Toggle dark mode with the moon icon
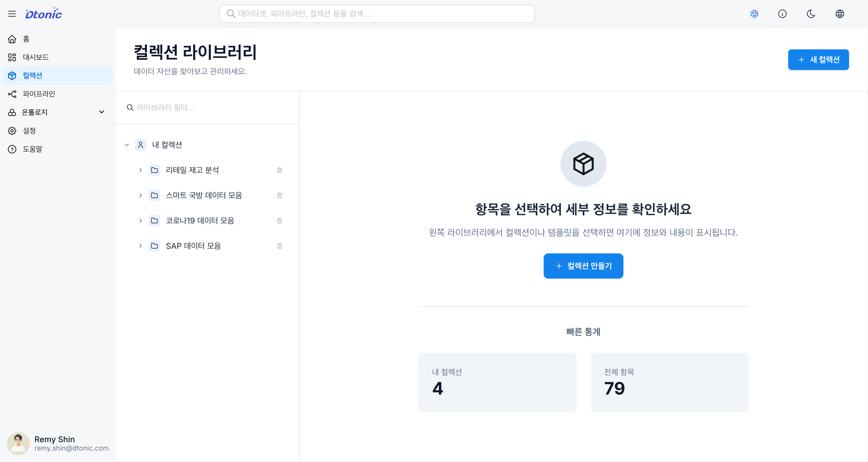This screenshot has height=462, width=868. coord(811,14)
